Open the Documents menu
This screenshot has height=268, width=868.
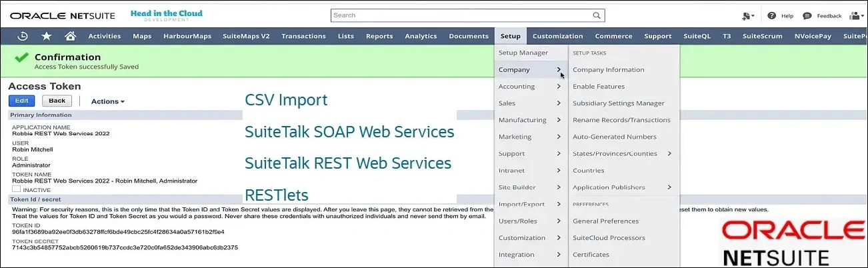469,36
